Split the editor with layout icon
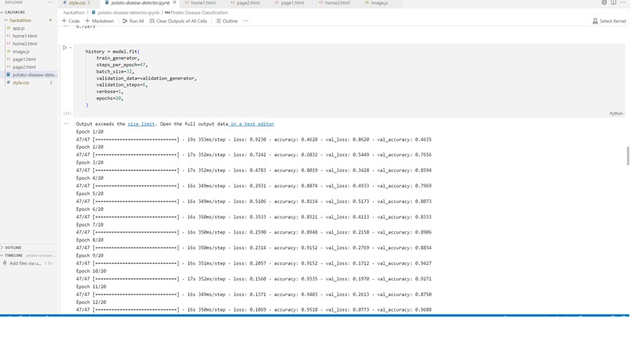This screenshot has width=630, height=364. click(614, 2)
